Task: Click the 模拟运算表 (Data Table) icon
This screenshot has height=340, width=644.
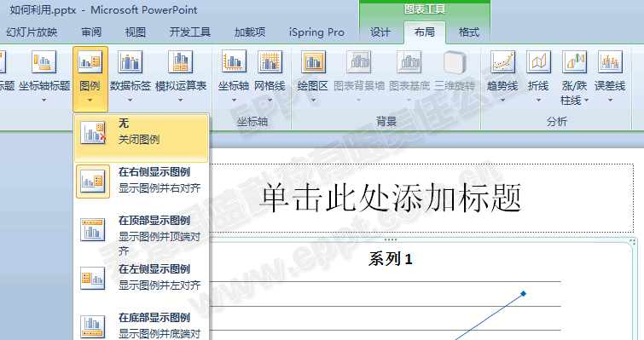Action: [x=180, y=62]
